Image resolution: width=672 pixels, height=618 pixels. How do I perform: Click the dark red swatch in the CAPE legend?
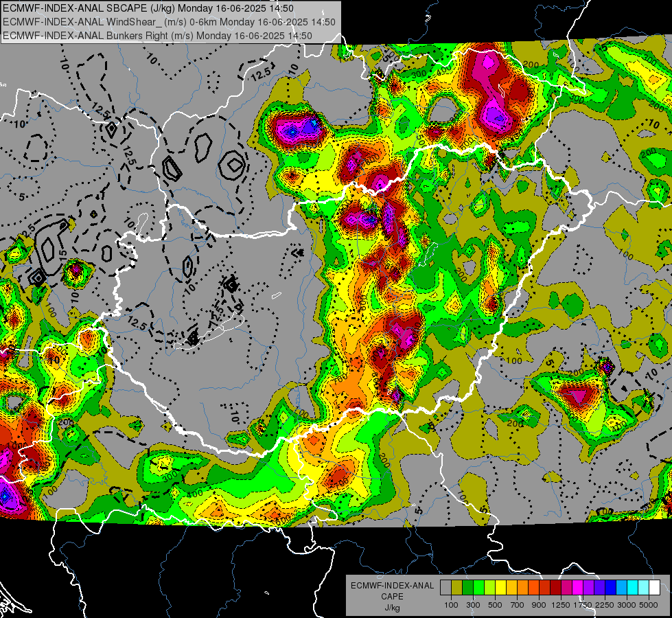coord(556,588)
